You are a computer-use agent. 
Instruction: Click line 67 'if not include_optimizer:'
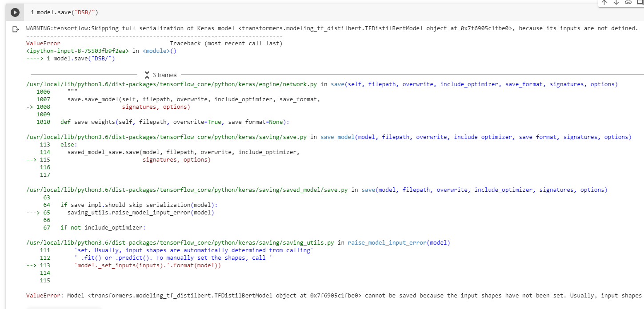(x=103, y=228)
